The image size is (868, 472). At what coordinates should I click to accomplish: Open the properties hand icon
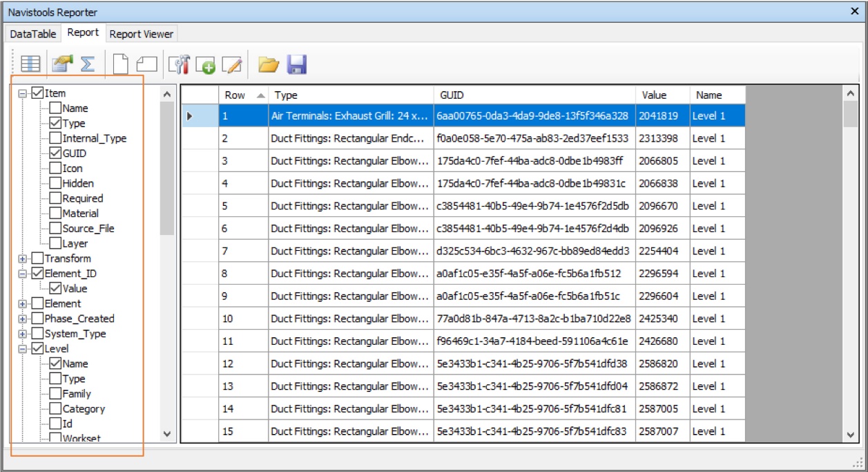tap(62, 64)
